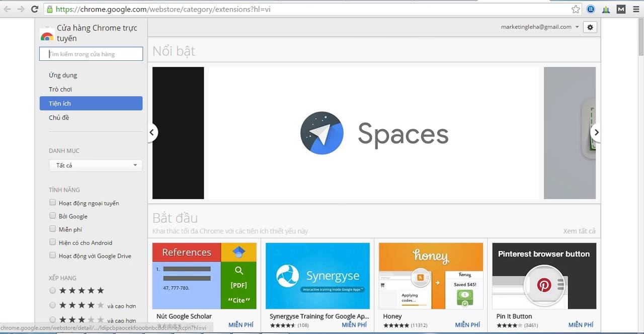The image size is (644, 334).
Task: Click the Pin It Button rating count (3461)
Action: [531, 325]
